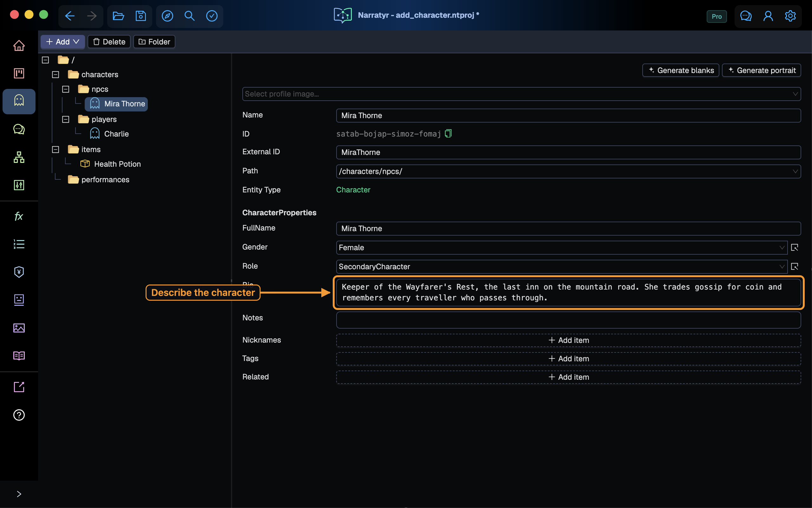This screenshot has width=812, height=508.
Task: Open project with the folder icon
Action: (x=118, y=16)
